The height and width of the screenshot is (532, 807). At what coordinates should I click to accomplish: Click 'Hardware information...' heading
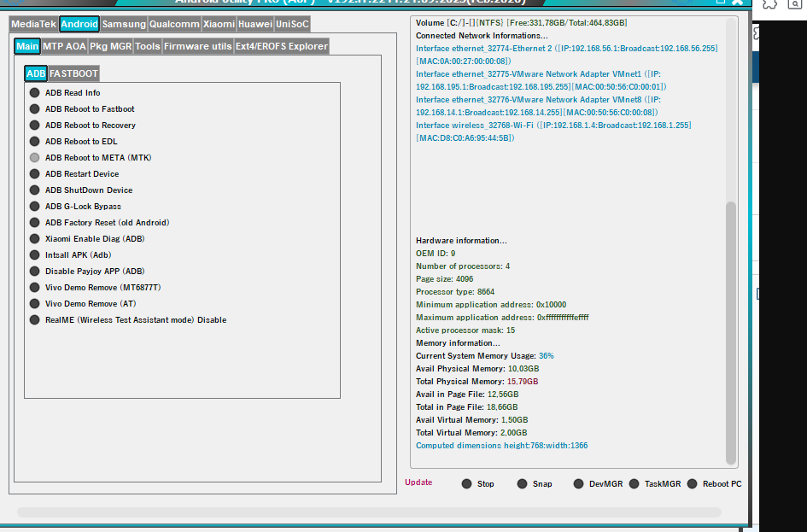461,241
